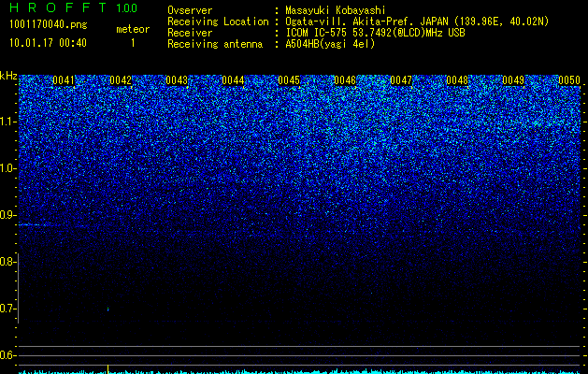Click the version number 1.0.0
This screenshot has width=588, height=374.
tap(126, 8)
